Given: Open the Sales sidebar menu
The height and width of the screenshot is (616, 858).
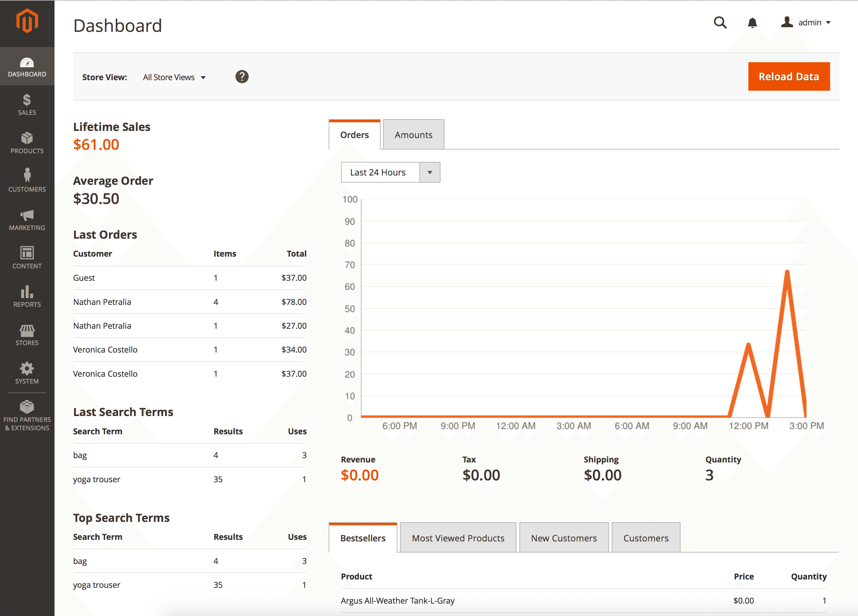Looking at the screenshot, I should (x=27, y=104).
